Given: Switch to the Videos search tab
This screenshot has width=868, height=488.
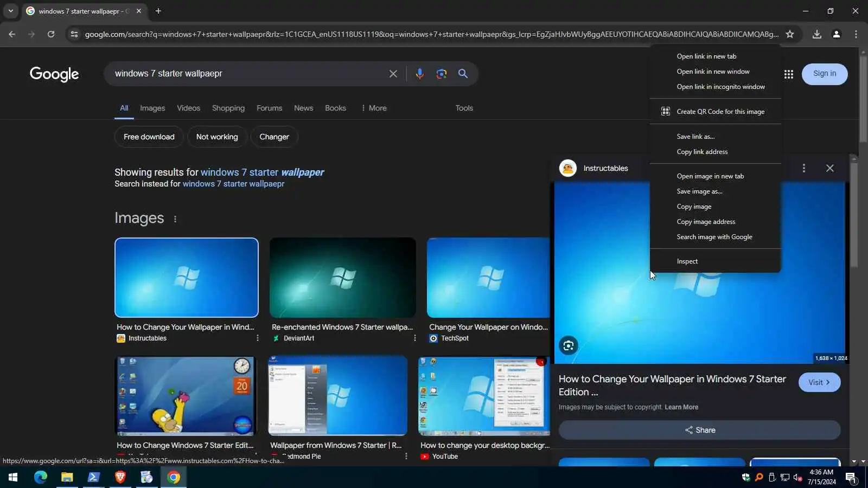Looking at the screenshot, I should (188, 108).
